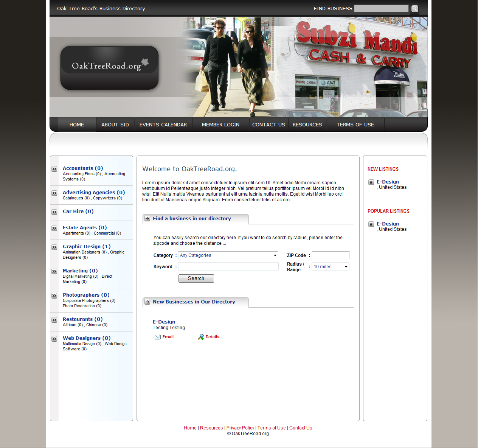The width and height of the screenshot is (478, 448).
Task: Focus the ZIP Code input field
Action: 331,255
